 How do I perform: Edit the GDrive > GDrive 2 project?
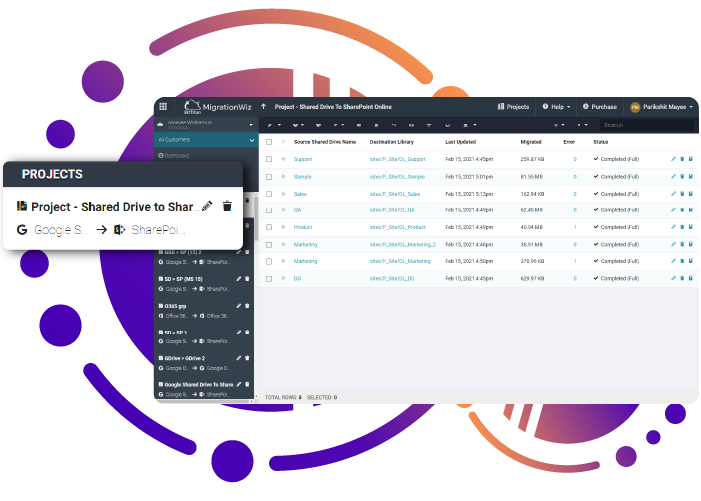(x=239, y=358)
